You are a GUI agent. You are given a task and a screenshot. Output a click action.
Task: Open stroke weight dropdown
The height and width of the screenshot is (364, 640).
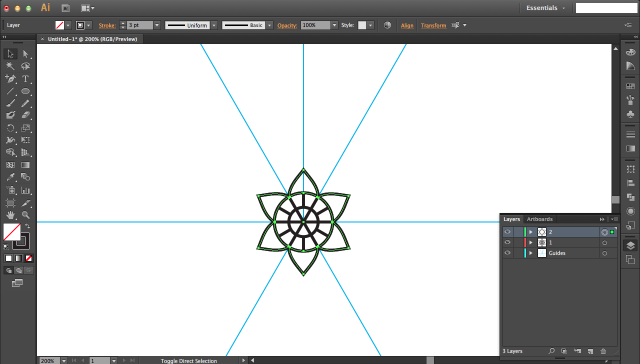click(157, 25)
